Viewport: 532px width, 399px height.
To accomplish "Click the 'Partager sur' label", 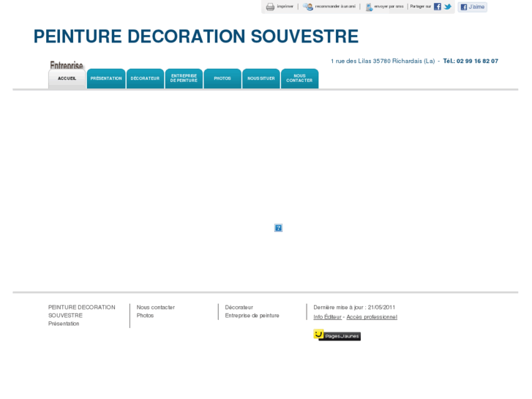I will click(420, 7).
